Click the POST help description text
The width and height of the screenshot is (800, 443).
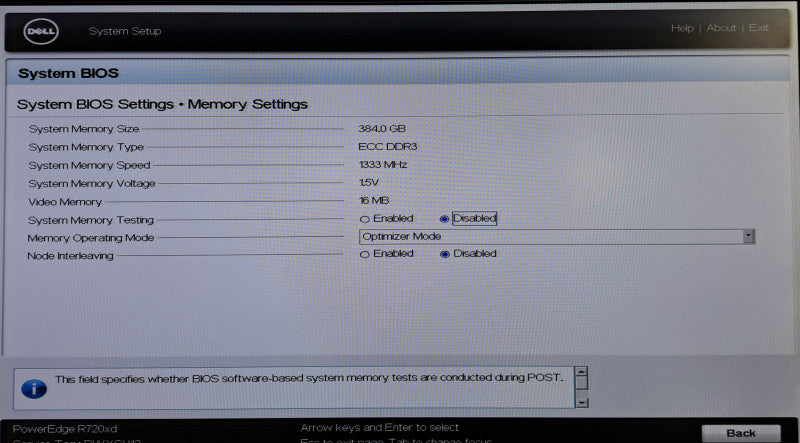pos(309,379)
